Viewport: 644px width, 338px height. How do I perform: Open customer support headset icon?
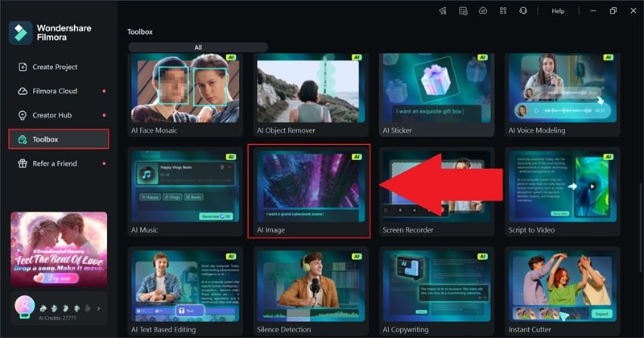[x=523, y=11]
